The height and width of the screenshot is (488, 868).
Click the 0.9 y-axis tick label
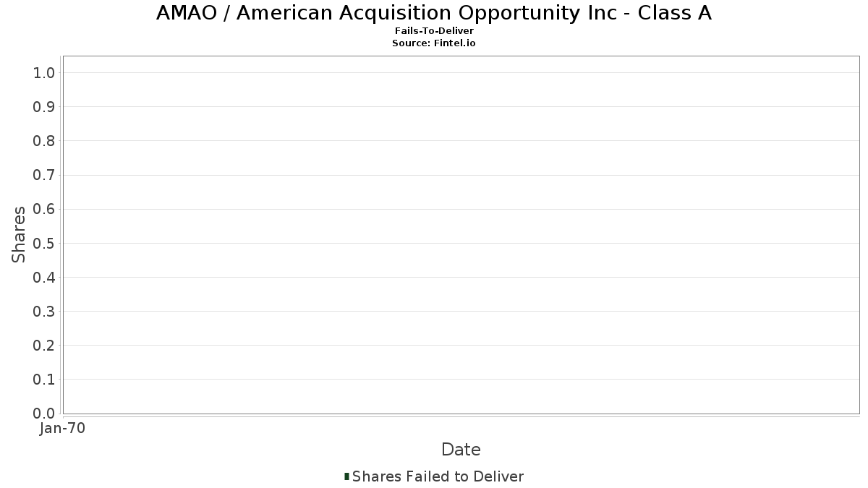click(44, 107)
